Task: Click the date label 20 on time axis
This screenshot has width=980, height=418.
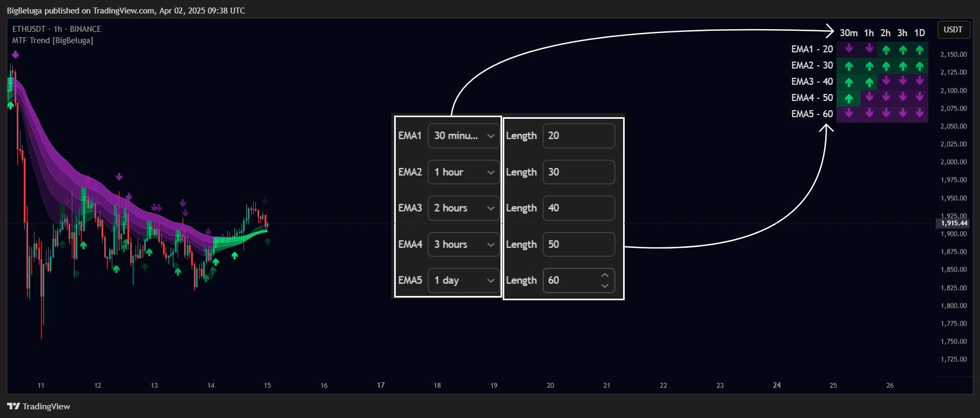Action: [550, 386]
